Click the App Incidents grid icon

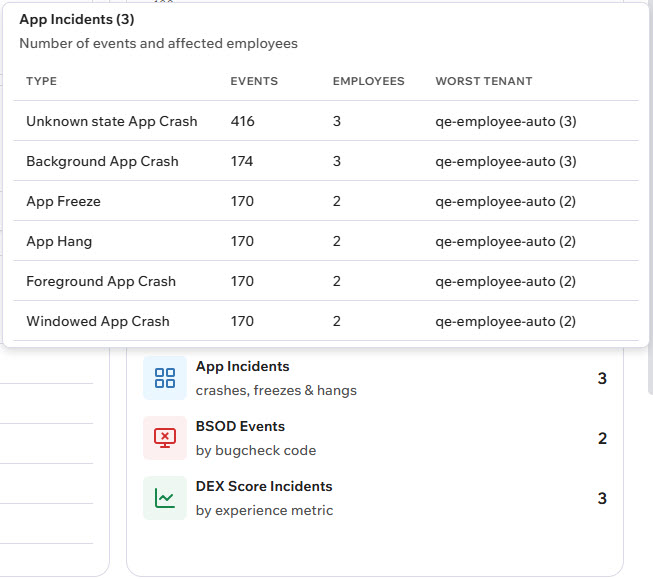pyautogui.click(x=164, y=378)
